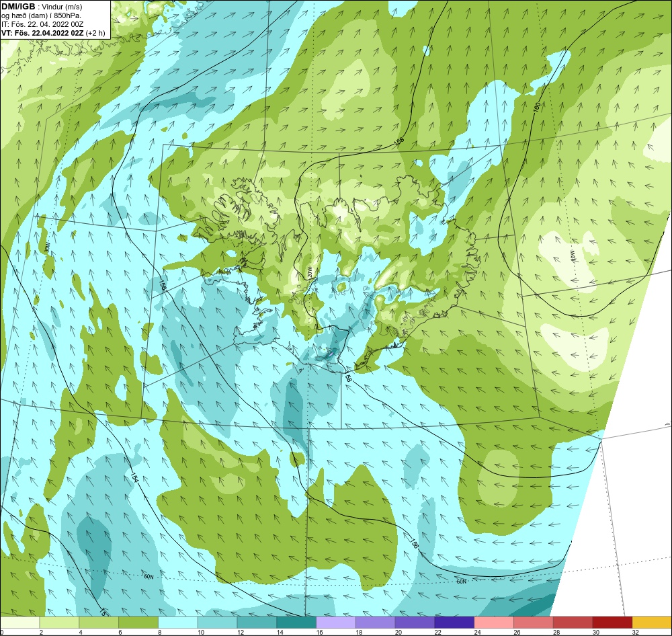Click the 24–26 m/s light pink swatch
The height and width of the screenshot is (636, 672).
pos(494,623)
